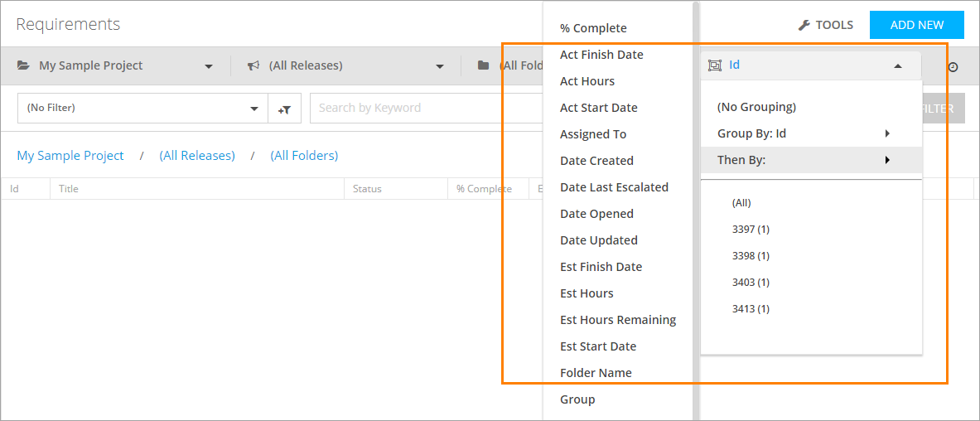
Task: Click the clock history icon
Action: point(953,66)
